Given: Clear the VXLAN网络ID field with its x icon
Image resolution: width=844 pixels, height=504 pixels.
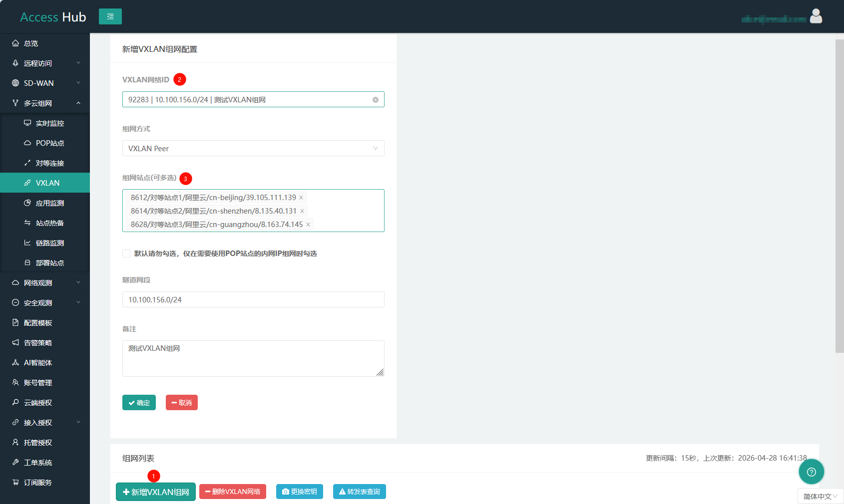Looking at the screenshot, I should (x=376, y=100).
